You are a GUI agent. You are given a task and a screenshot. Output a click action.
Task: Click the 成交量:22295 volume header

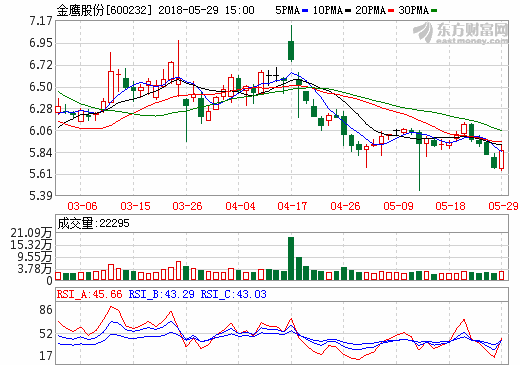coord(93,223)
